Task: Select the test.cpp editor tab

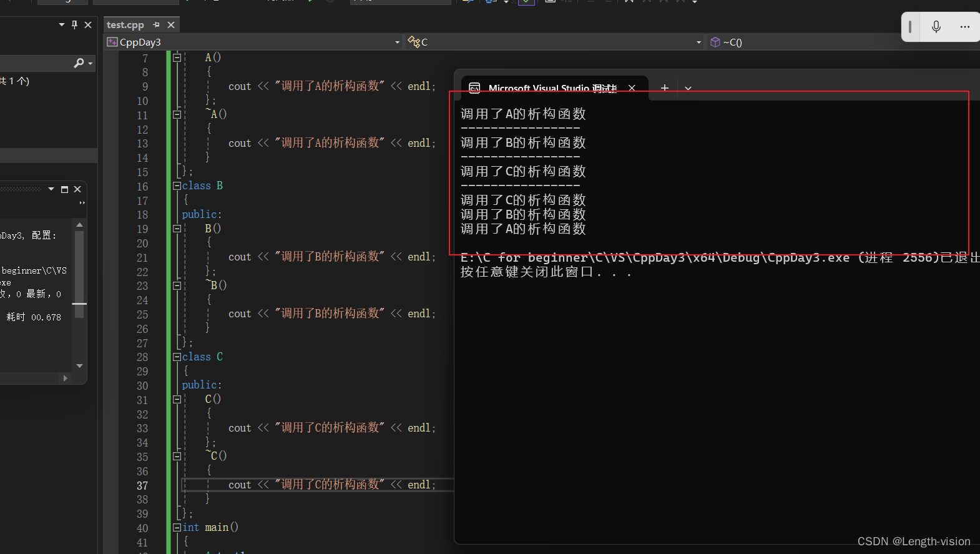Action: (125, 25)
